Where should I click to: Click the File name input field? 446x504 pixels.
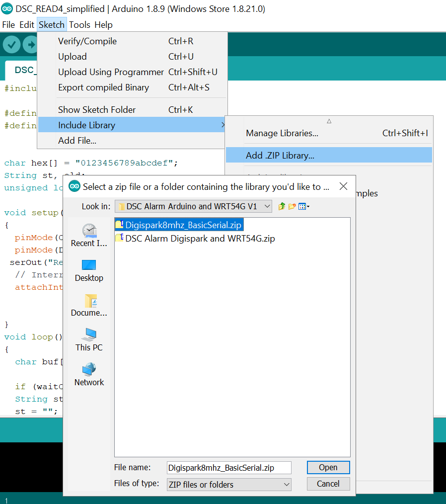[229, 468]
